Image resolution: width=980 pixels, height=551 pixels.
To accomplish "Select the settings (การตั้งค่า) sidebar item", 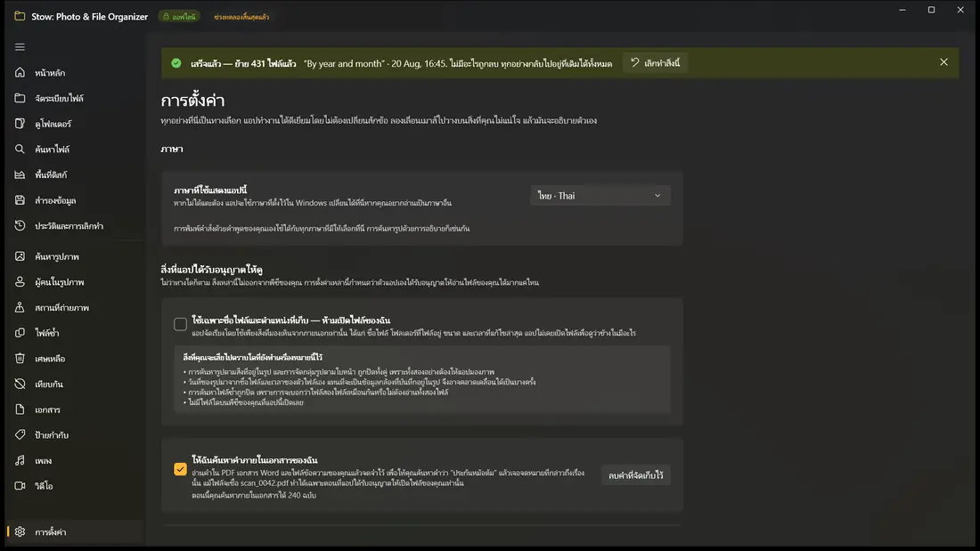I will pos(74,531).
